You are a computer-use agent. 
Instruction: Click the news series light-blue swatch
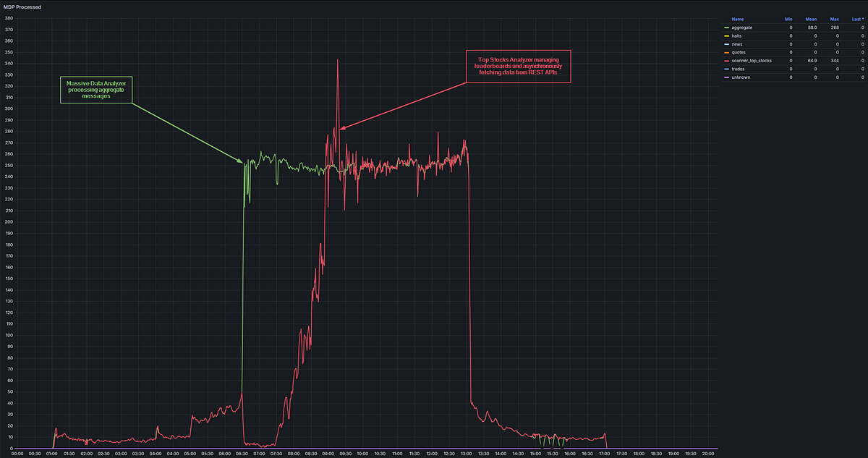click(726, 44)
